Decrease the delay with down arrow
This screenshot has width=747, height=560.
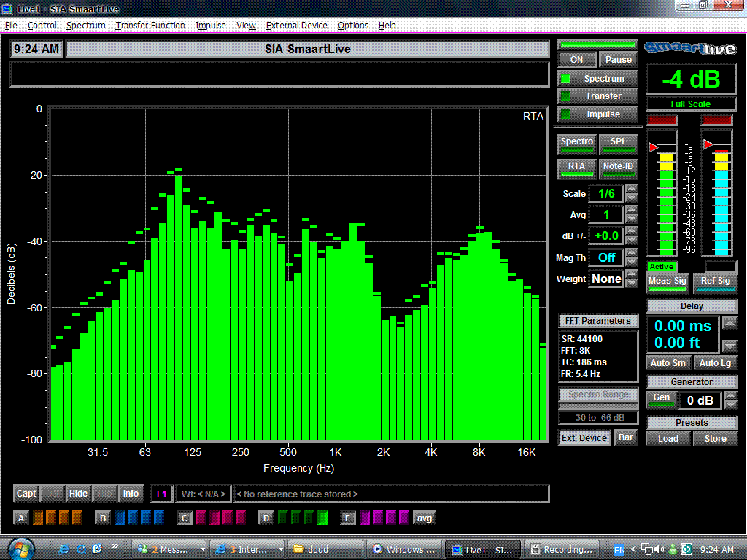pos(729,346)
